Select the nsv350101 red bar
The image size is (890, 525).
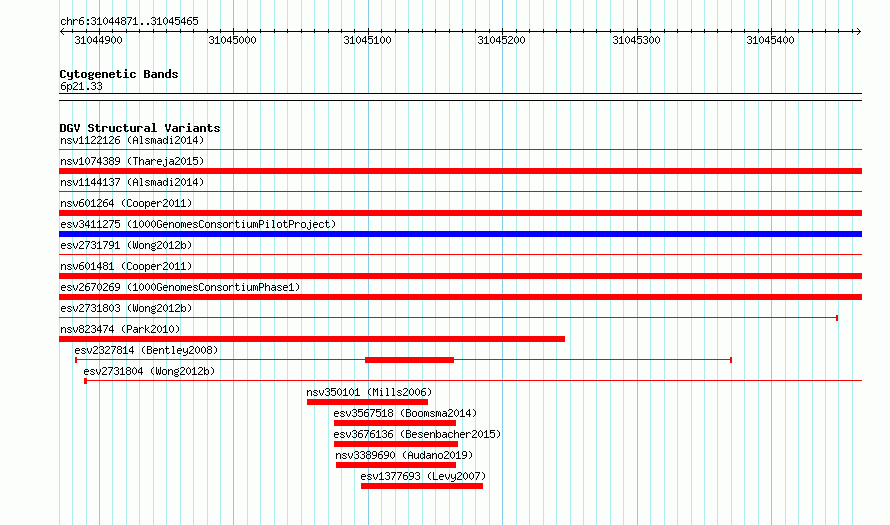tap(367, 402)
